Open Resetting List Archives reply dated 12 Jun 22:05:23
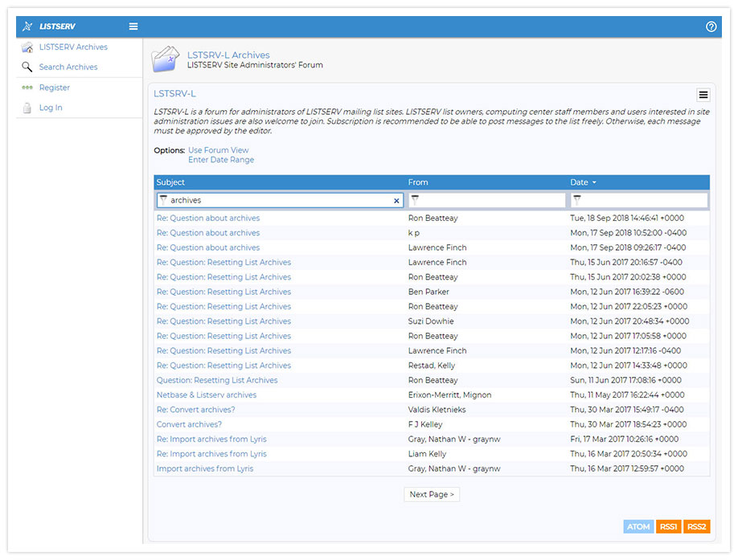The width and height of the screenshot is (738, 560). coord(223,307)
